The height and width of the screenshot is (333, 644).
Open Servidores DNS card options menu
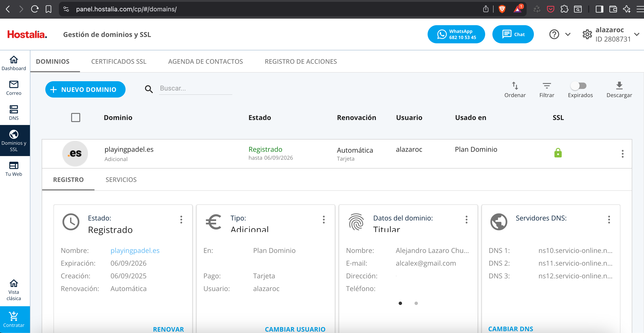click(x=609, y=220)
